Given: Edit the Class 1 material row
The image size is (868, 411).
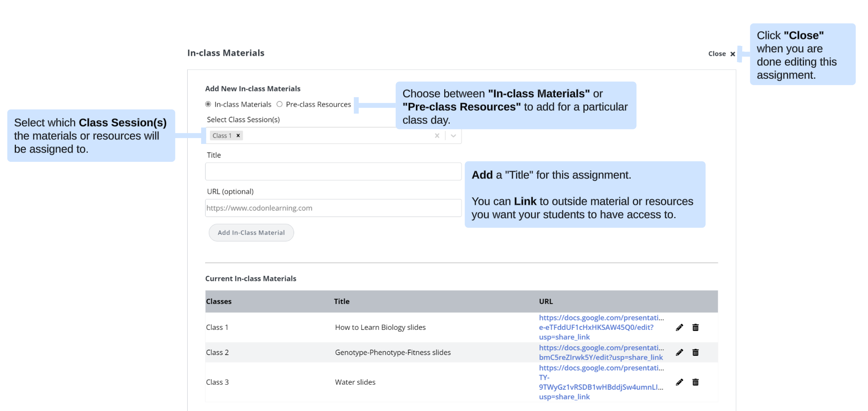Looking at the screenshot, I should [x=679, y=327].
